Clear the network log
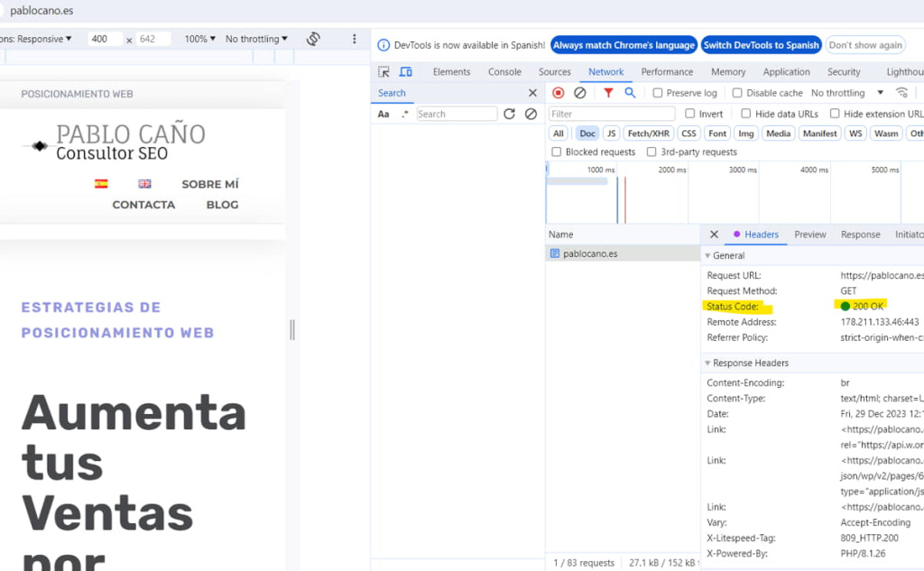 coord(580,93)
